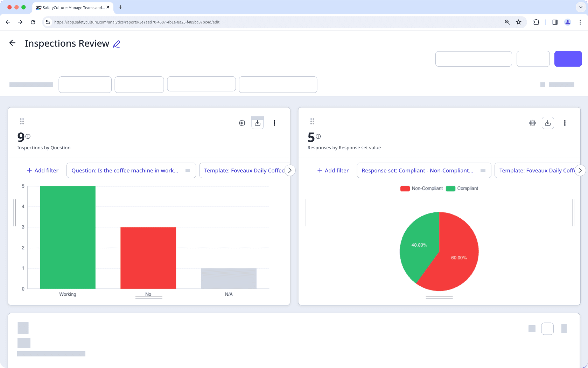The width and height of the screenshot is (588, 368).
Task: Open a new browser tab
Action: coord(120,7)
